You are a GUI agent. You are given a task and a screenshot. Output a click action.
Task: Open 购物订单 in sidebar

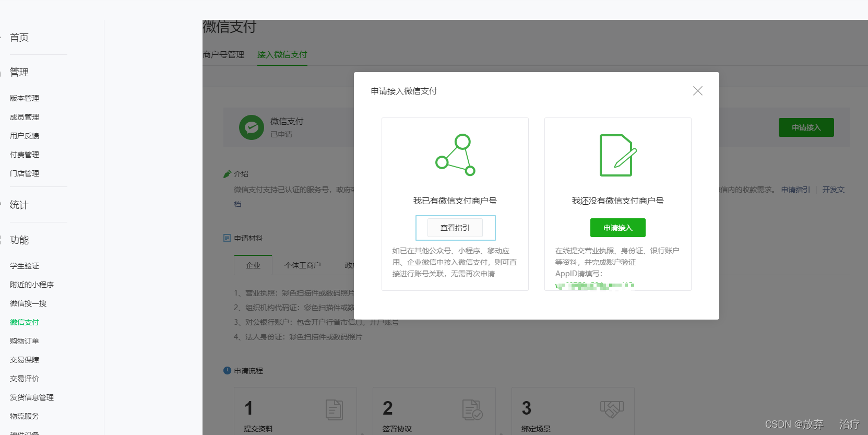coord(25,341)
